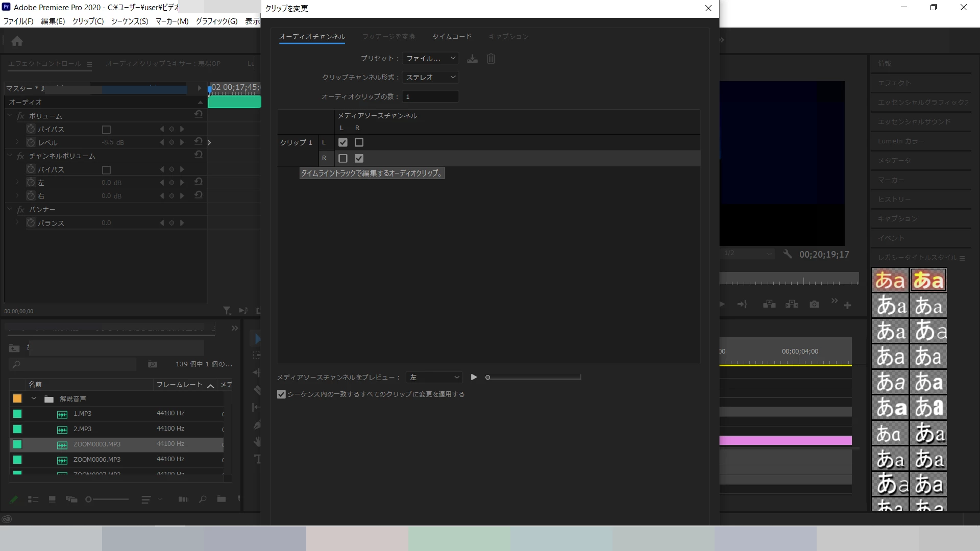Check the R channel for row L
Viewport: 980px width, 551px height.
(x=359, y=142)
